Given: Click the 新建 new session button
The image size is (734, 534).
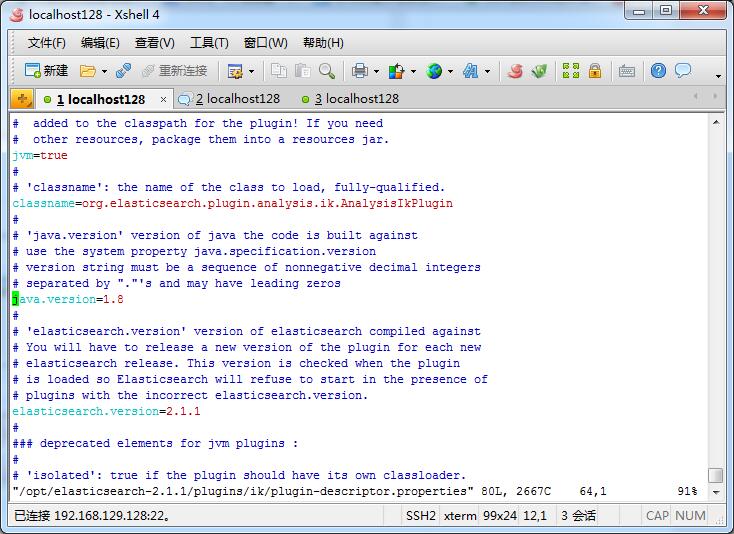Looking at the screenshot, I should point(46,71).
